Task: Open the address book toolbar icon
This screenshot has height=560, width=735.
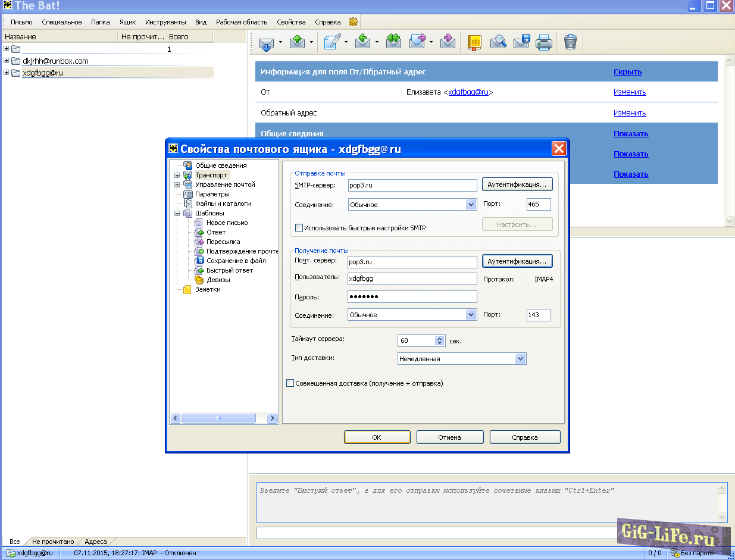Action: 474,42
